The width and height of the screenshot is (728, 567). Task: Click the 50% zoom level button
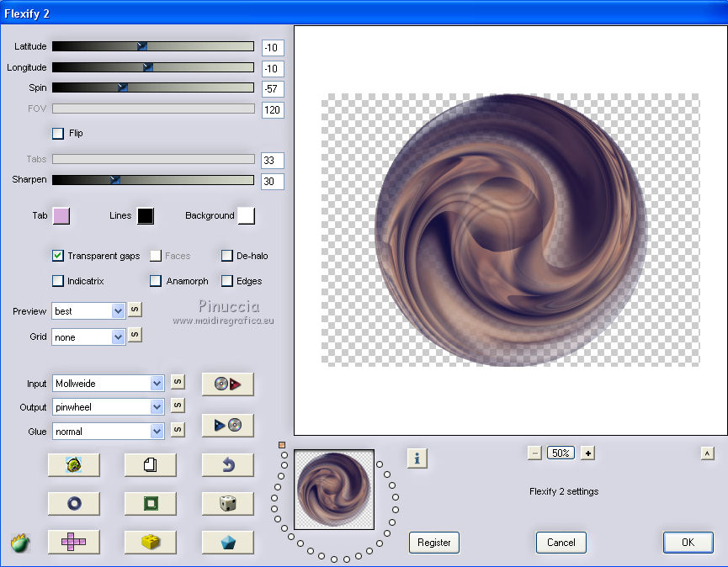[x=561, y=453]
